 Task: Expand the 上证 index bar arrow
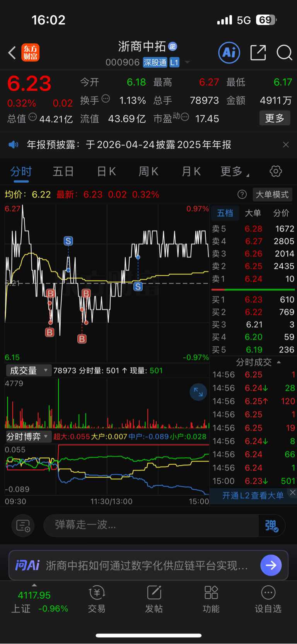pos(34,585)
